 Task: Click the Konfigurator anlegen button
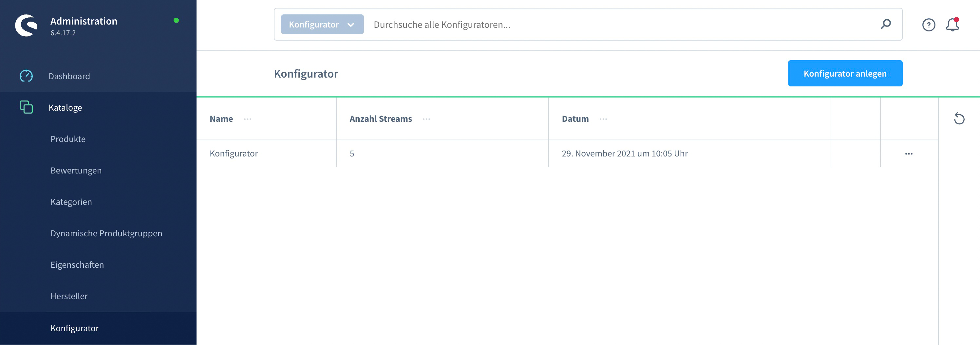(845, 73)
